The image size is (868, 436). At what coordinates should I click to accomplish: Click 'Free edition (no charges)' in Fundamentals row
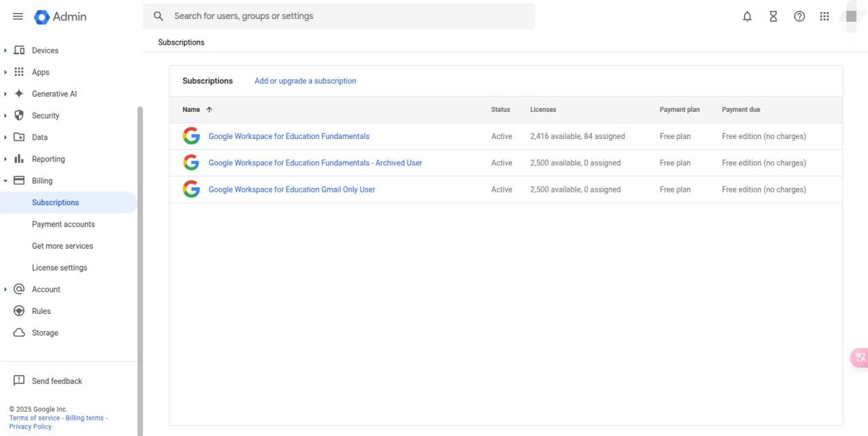click(x=764, y=136)
